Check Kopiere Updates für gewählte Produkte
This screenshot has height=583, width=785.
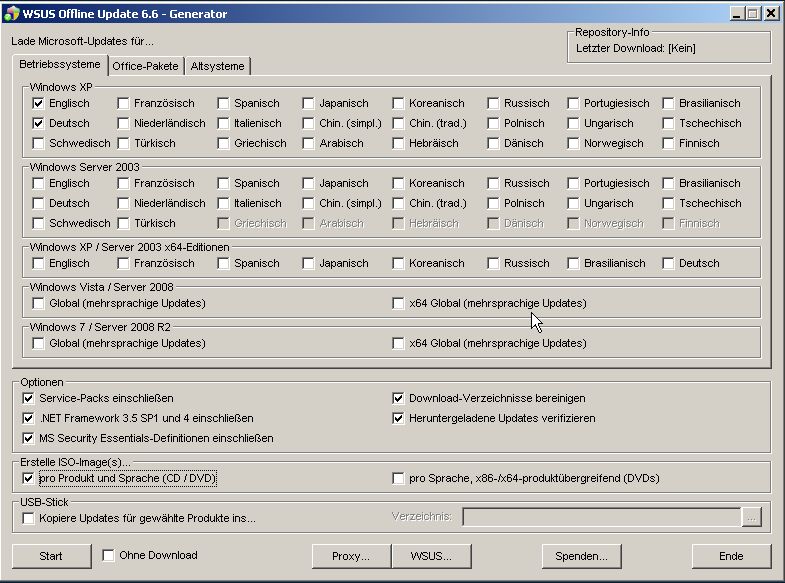tap(28, 518)
